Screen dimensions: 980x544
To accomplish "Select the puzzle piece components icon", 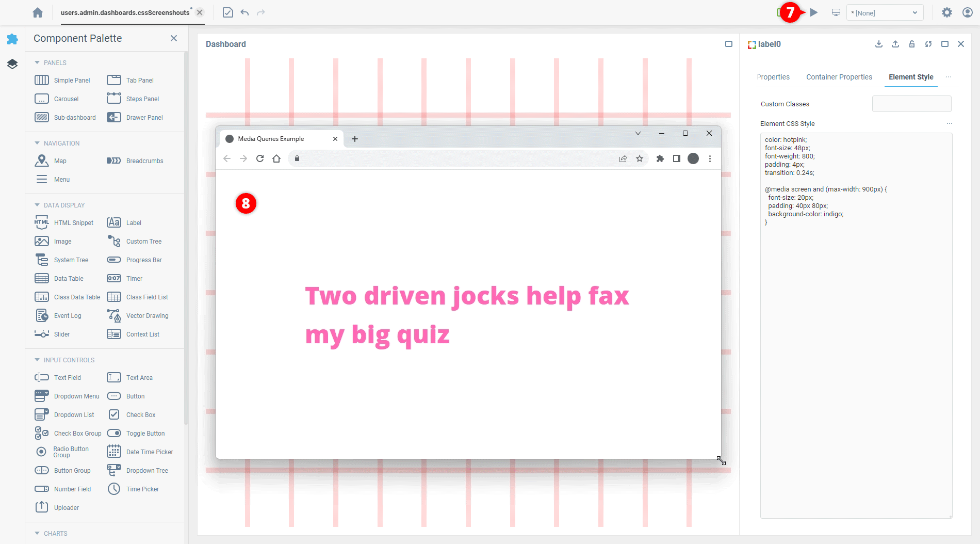I will 12,39.
